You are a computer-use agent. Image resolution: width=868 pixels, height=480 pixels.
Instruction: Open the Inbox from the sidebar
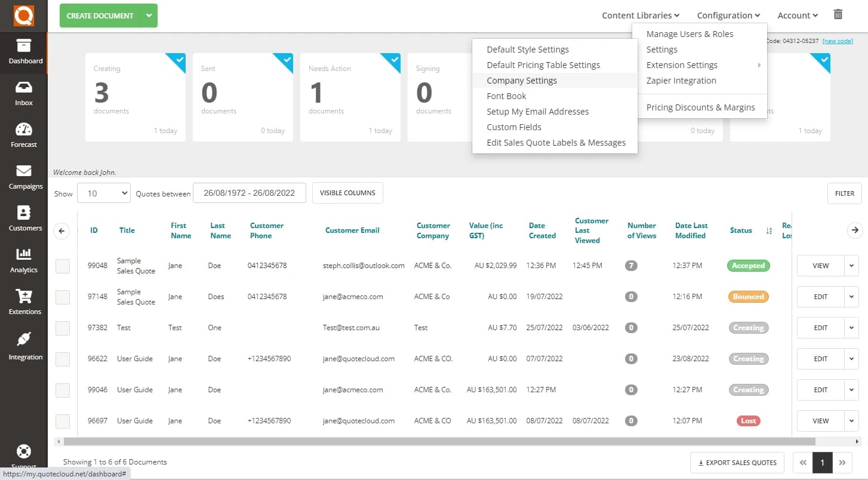tap(24, 93)
